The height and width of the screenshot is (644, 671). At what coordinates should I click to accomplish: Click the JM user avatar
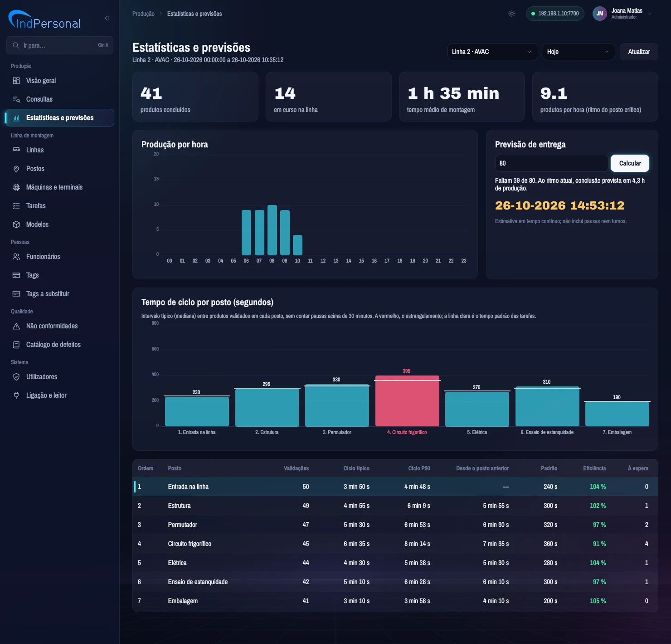[x=600, y=14]
